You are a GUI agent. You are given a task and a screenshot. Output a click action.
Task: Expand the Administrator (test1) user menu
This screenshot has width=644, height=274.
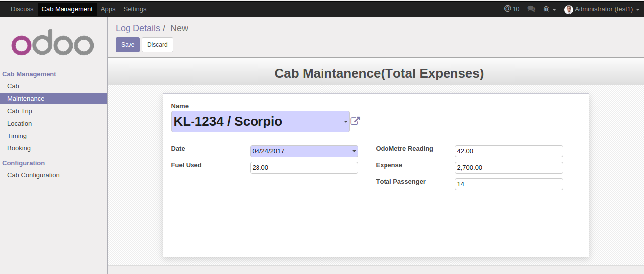point(602,9)
